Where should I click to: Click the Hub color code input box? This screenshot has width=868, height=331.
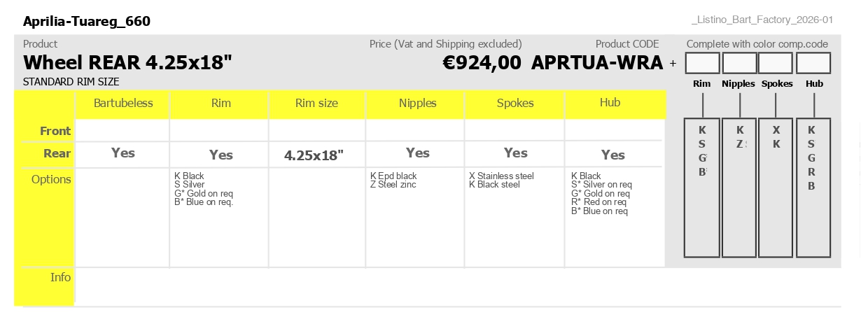[813, 63]
